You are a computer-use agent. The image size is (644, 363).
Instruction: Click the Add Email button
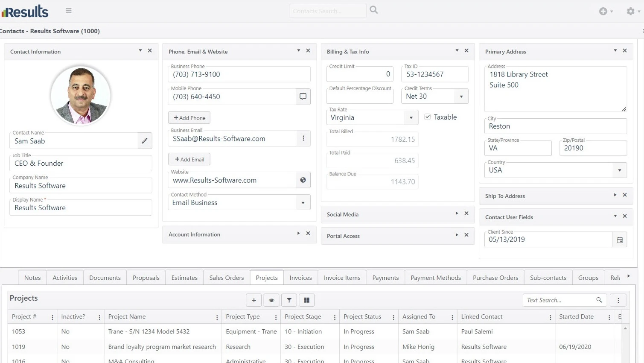[x=189, y=159]
